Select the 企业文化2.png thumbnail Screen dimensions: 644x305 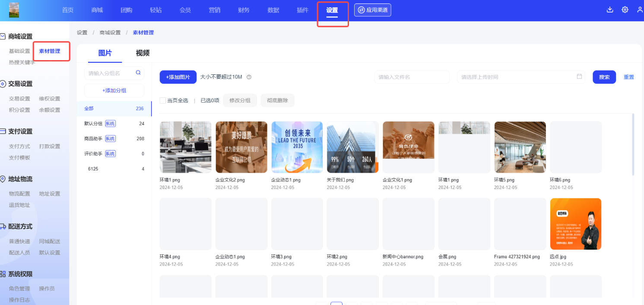click(x=241, y=147)
